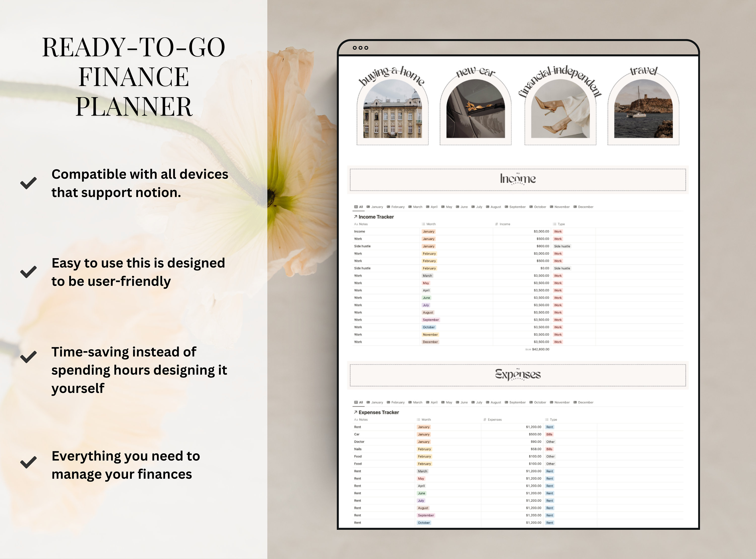The image size is (756, 559).
Task: Switch to November tab in Expenses tracker
Action: (559, 402)
